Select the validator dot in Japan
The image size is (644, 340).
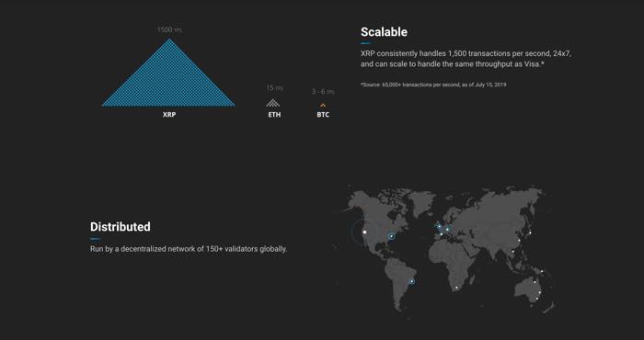[530, 233]
